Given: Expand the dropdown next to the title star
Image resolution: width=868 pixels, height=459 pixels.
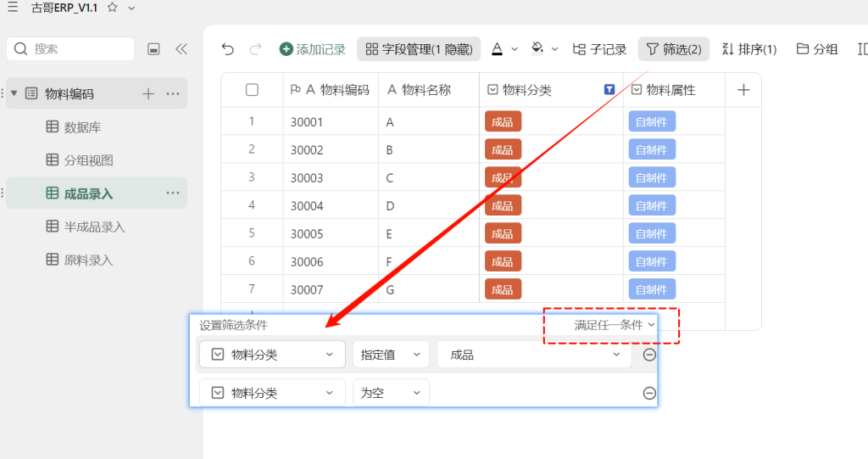Looking at the screenshot, I should coord(131,8).
